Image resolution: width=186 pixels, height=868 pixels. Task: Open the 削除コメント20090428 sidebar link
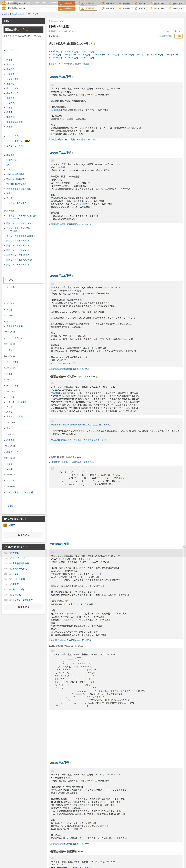tap(18, 265)
